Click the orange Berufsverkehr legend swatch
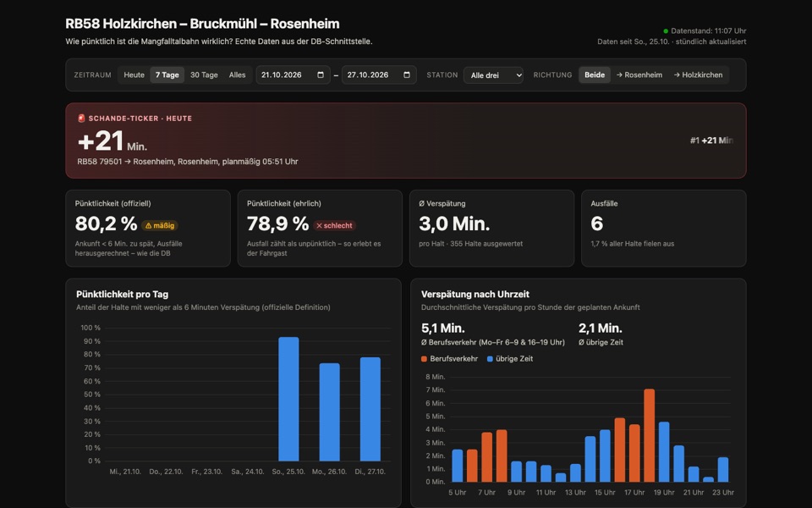The height and width of the screenshot is (508, 812). [x=424, y=359]
